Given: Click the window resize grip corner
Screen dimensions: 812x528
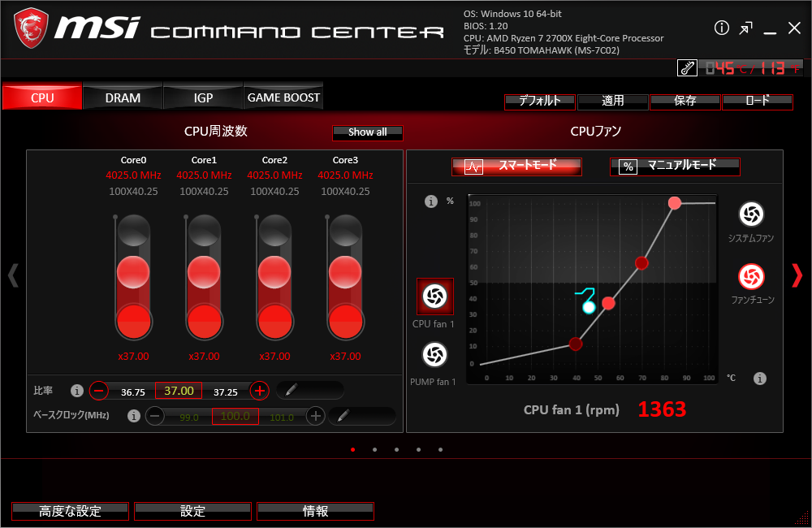Looking at the screenshot, I should pos(801,517).
